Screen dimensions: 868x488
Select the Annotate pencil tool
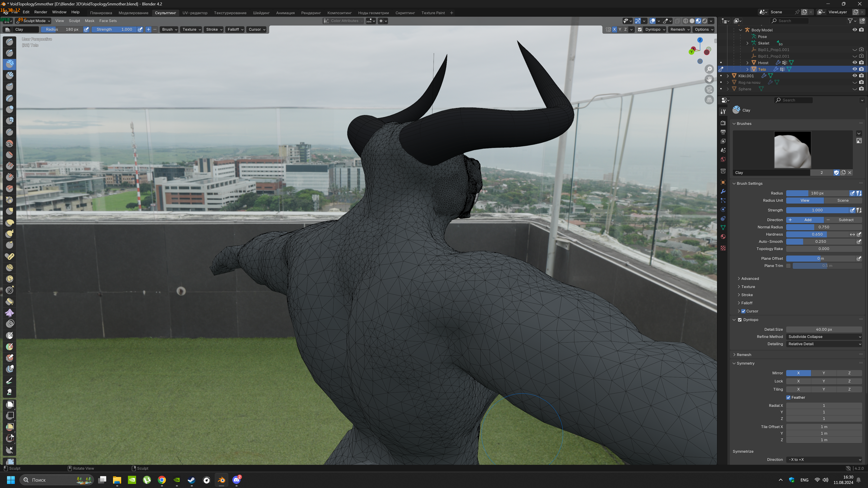tap(9, 380)
